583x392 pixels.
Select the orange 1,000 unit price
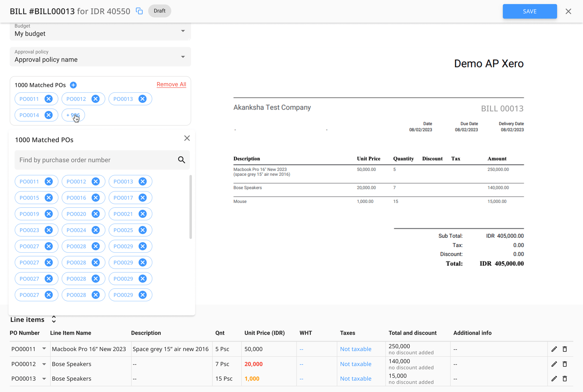coord(252,379)
